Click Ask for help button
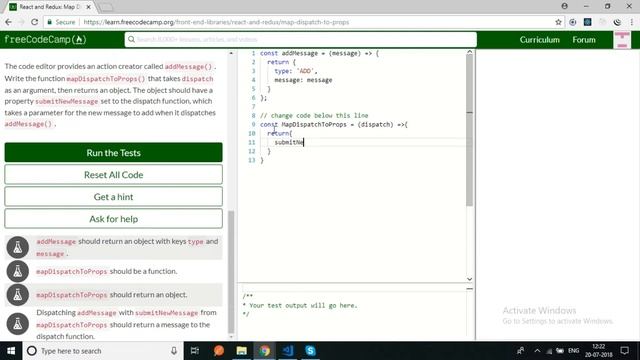 coord(113,219)
